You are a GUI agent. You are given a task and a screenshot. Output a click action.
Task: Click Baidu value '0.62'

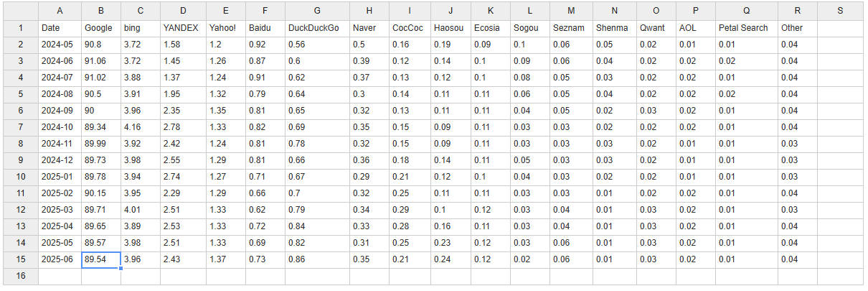265,210
